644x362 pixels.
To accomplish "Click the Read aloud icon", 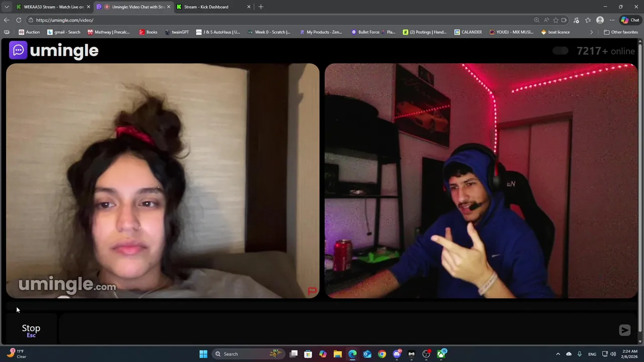I will coord(546,20).
